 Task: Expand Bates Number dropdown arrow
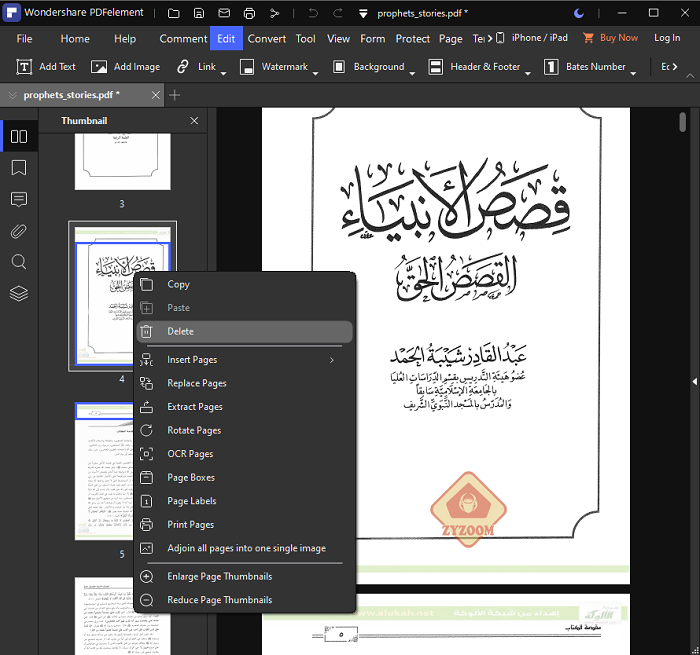[x=633, y=73]
